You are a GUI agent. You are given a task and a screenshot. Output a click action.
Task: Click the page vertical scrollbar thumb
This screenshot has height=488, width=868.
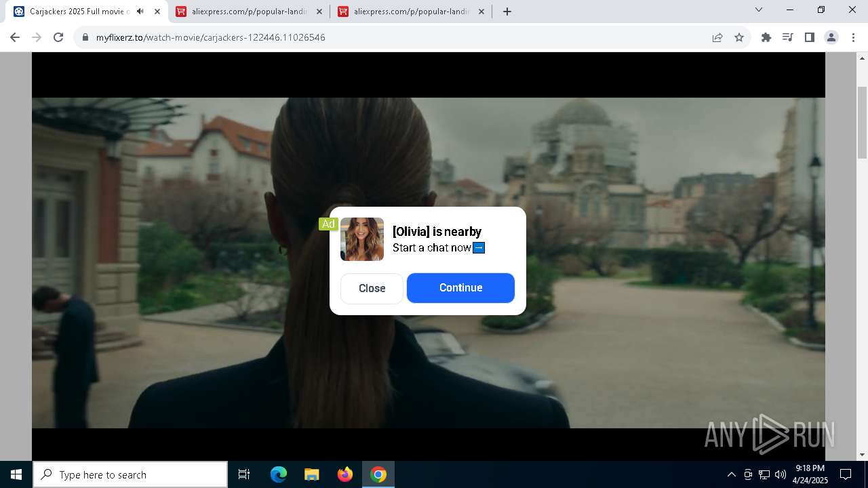[863, 122]
